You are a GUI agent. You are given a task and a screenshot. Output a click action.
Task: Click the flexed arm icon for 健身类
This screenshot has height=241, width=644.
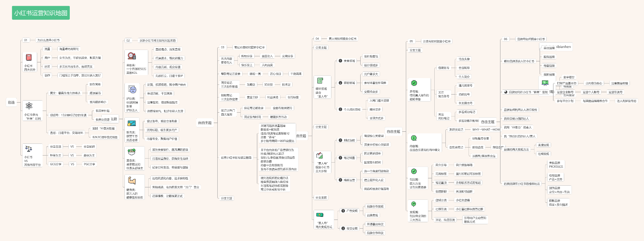tap(131, 181)
